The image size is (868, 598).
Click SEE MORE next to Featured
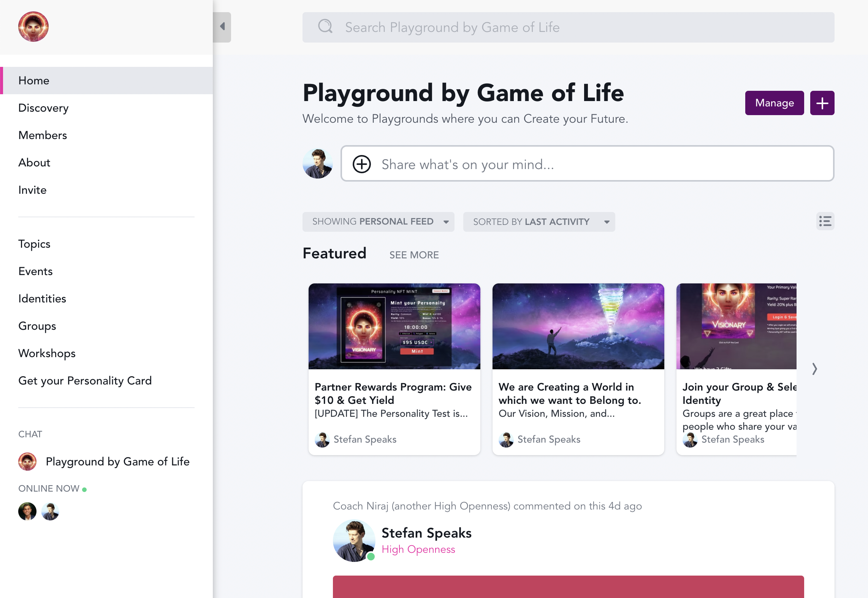(414, 255)
